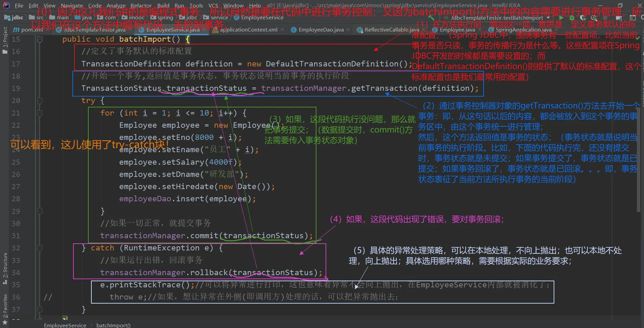Open the Code menu
The height and width of the screenshot is (328, 644).
(95, 5)
